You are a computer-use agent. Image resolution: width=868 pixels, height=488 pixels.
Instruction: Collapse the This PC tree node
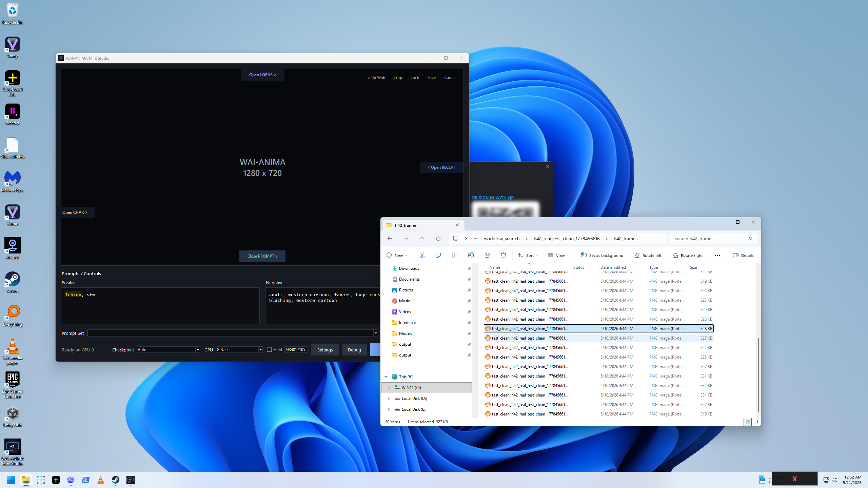(x=386, y=377)
